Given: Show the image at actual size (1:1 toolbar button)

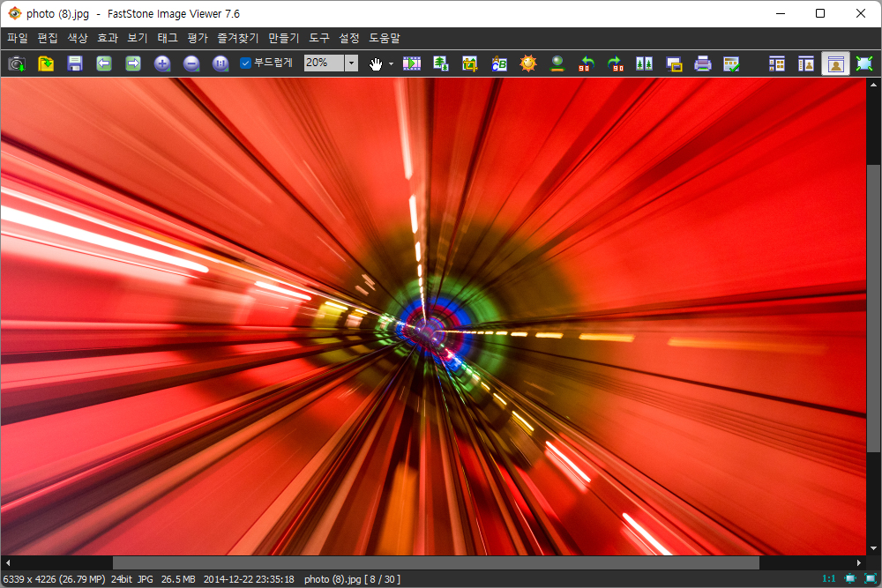Looking at the screenshot, I should (x=220, y=63).
